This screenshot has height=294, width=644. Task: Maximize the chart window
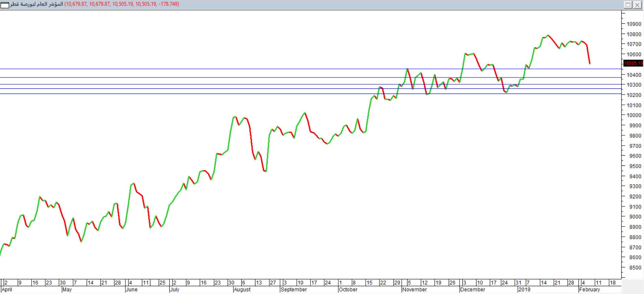point(628,5)
